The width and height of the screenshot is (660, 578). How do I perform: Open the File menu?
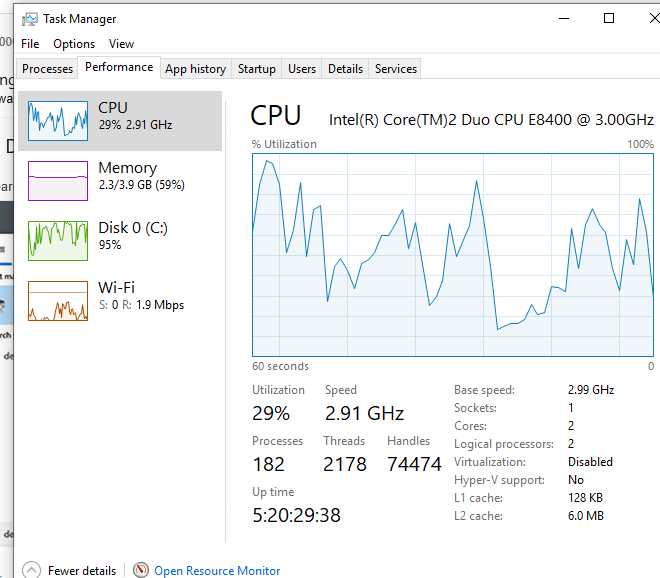click(30, 44)
